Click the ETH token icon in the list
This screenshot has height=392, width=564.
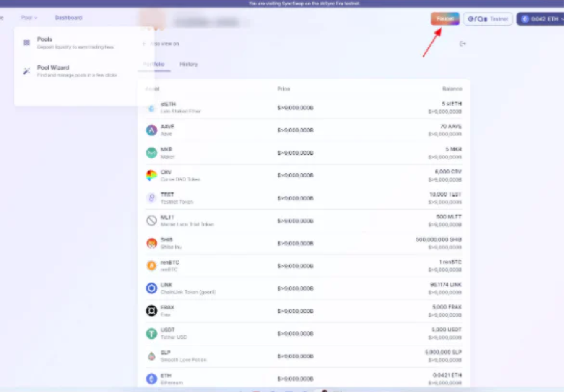[151, 379]
